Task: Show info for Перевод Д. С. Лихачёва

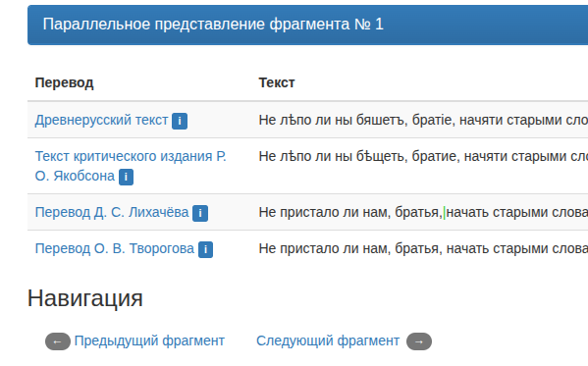Action: coord(200,213)
